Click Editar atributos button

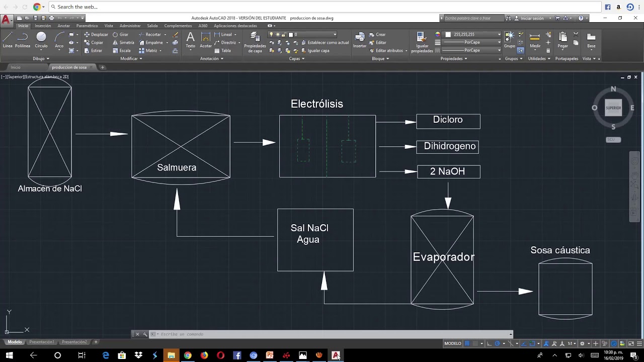pos(388,51)
